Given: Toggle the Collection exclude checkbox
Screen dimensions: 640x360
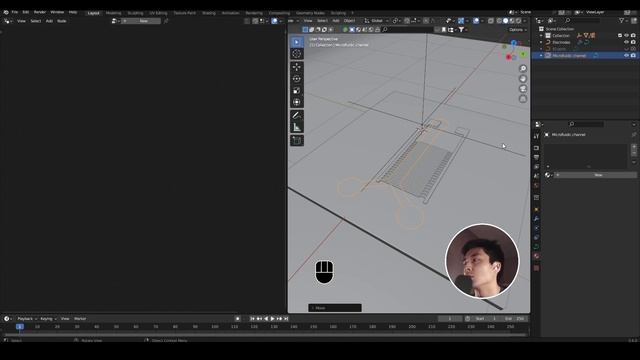Looking at the screenshot, I should [x=620, y=36].
